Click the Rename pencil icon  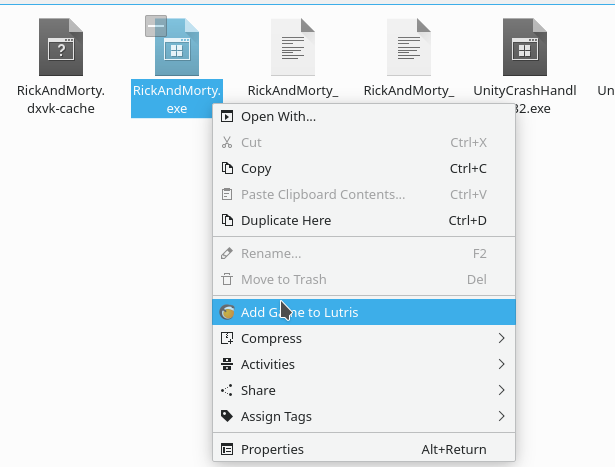[227, 253]
